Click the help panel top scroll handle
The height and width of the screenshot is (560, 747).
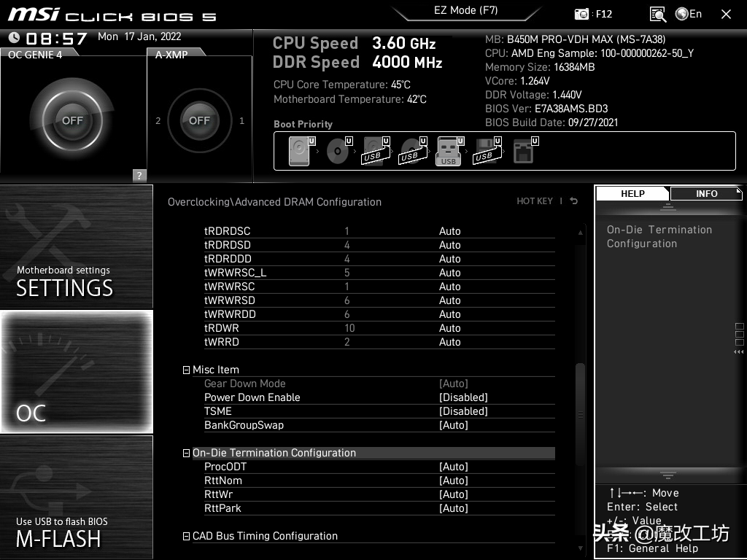668,206
